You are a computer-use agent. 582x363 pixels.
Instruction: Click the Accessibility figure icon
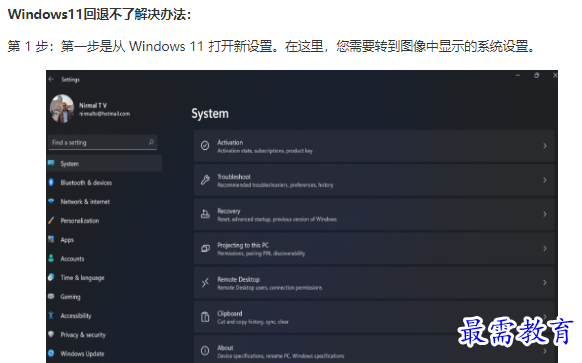click(51, 315)
